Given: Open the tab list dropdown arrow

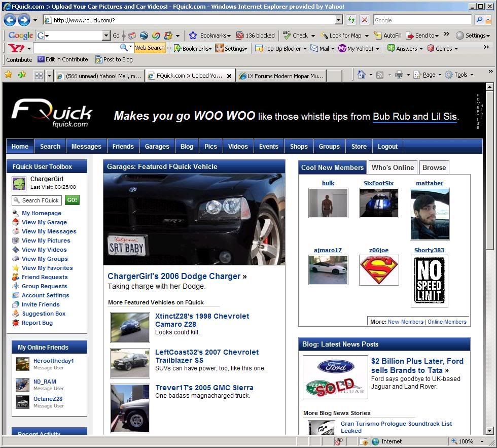Looking at the screenshot, I should pyautogui.click(x=49, y=76).
